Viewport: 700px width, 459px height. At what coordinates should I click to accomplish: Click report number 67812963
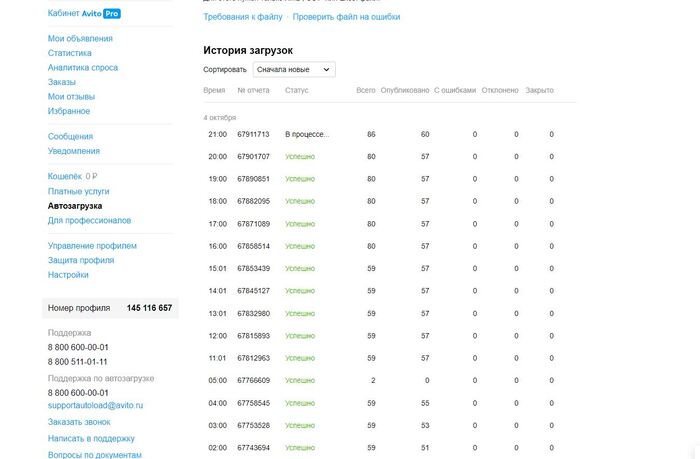pos(253,358)
